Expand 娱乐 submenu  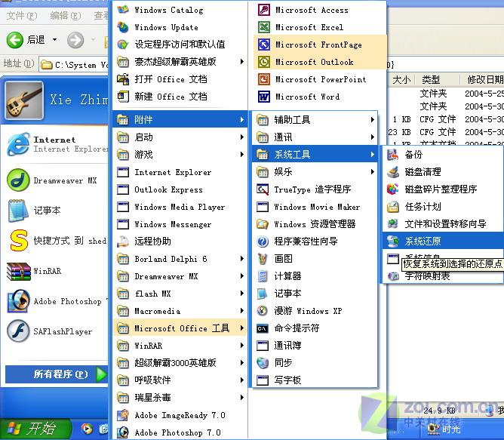click(x=315, y=172)
